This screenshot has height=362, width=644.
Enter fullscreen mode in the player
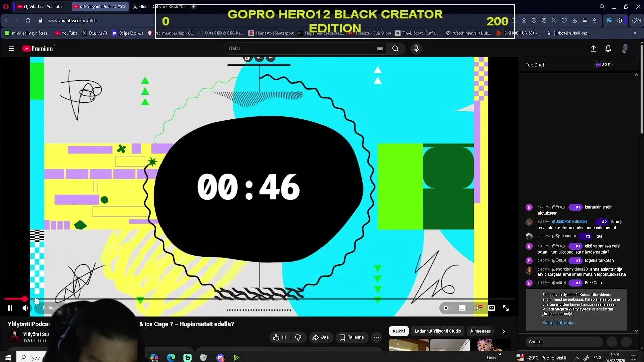click(x=506, y=308)
